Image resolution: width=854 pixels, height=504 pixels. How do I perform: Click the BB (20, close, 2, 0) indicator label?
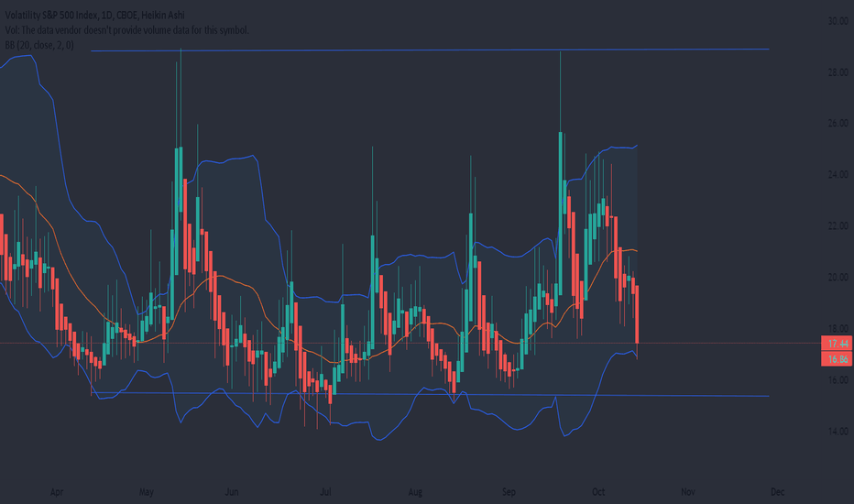39,45
